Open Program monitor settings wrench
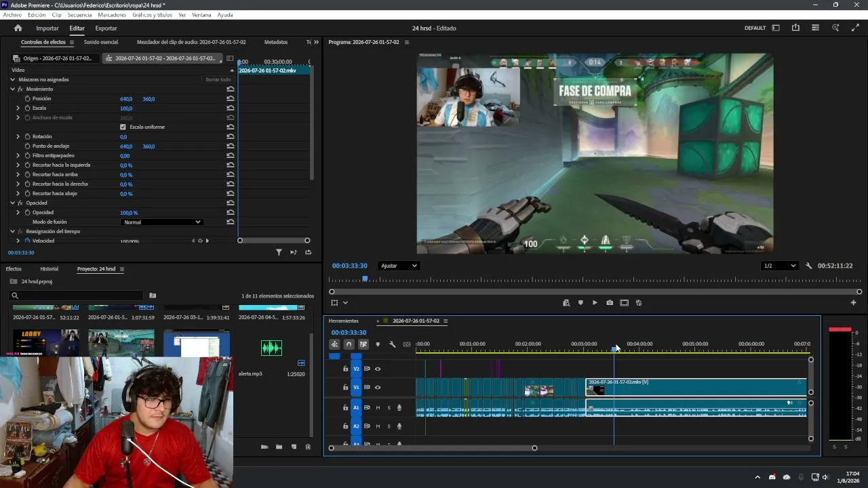868x488 pixels. 808,266
